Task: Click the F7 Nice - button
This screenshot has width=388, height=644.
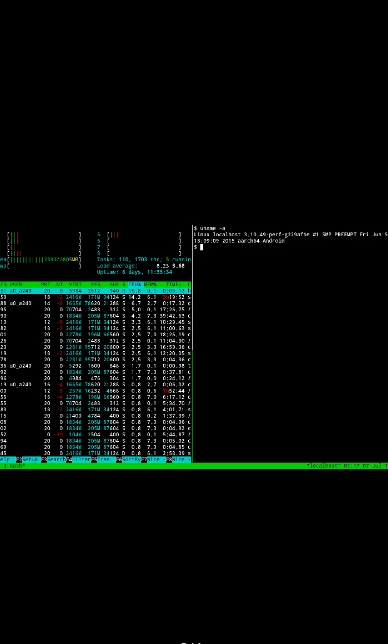Action: point(156,459)
